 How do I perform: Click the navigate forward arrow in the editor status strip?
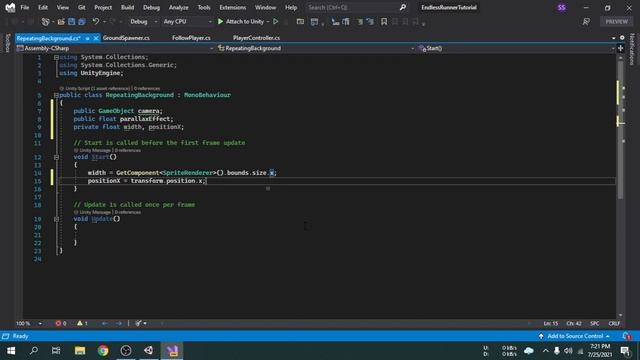coord(119,323)
